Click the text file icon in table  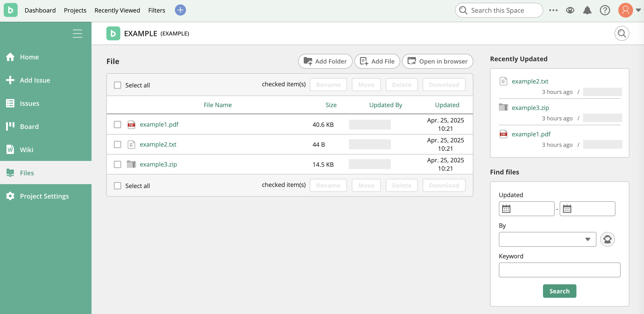click(x=131, y=144)
